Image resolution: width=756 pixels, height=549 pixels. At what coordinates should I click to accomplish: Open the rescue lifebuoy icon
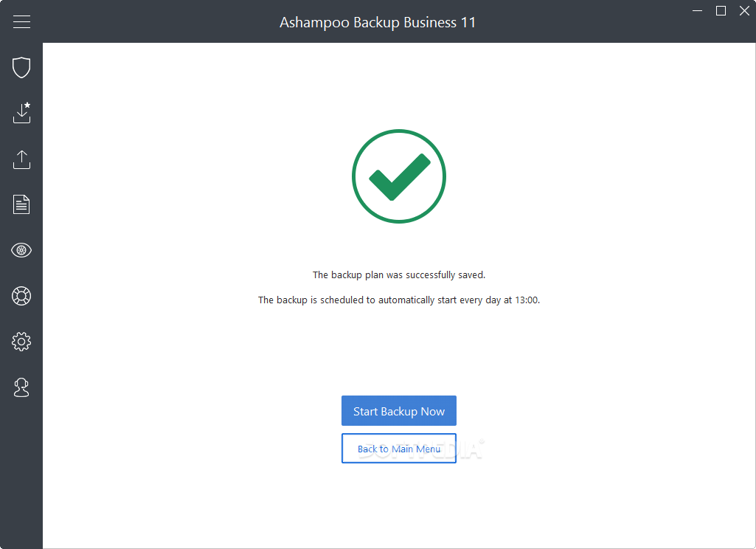21,296
